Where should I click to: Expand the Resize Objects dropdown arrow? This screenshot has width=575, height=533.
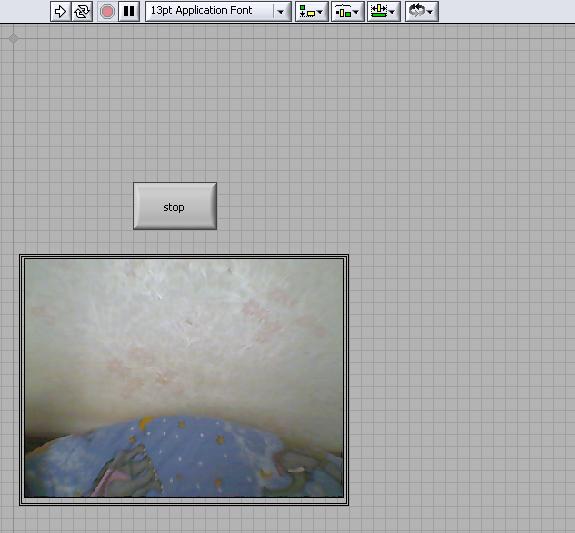tap(392, 12)
